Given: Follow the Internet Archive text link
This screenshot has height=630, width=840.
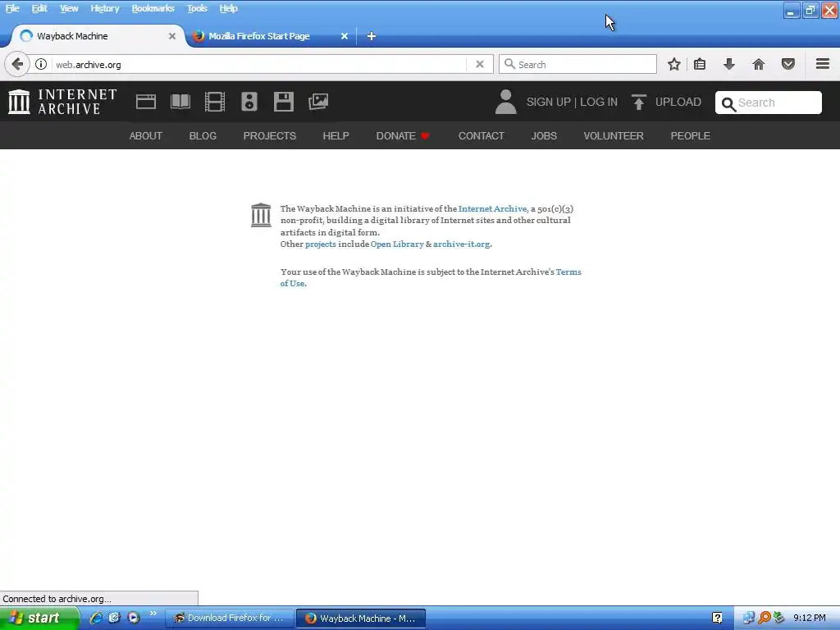Looking at the screenshot, I should (x=492, y=209).
